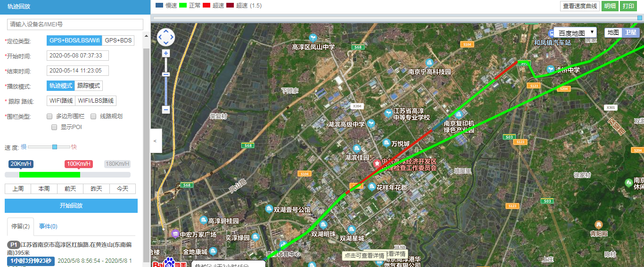Pan the map upward with the arrow control
The width and height of the screenshot is (644, 267).
pos(166,32)
